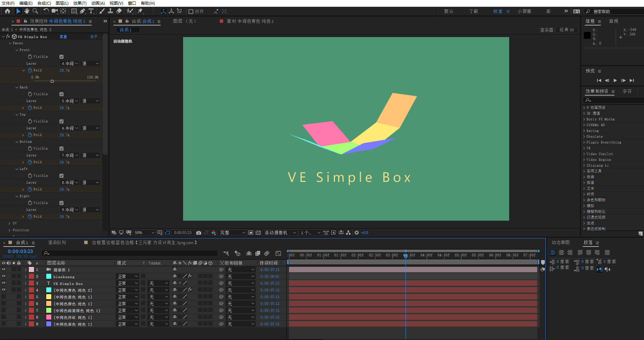The image size is (644, 340).
Task: Select the Pen tool
Action: [83, 11]
